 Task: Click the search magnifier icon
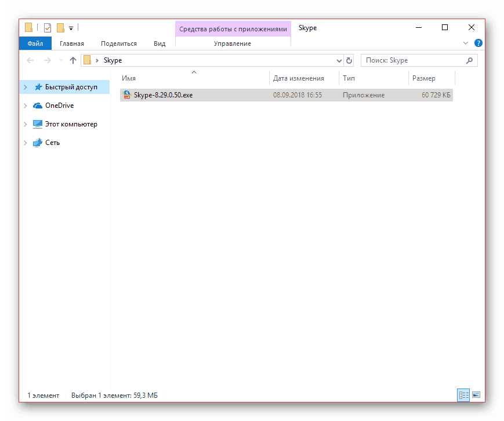[x=469, y=60]
